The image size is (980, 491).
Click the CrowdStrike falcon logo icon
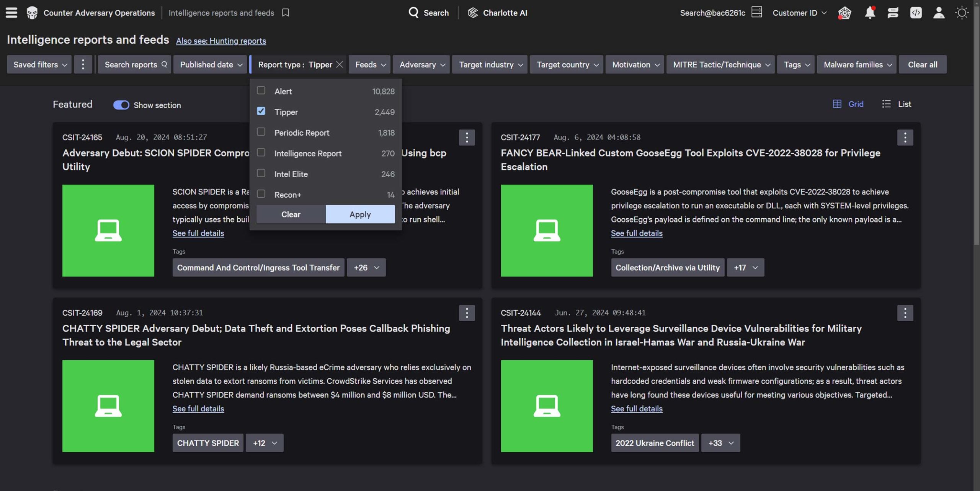pyautogui.click(x=32, y=13)
